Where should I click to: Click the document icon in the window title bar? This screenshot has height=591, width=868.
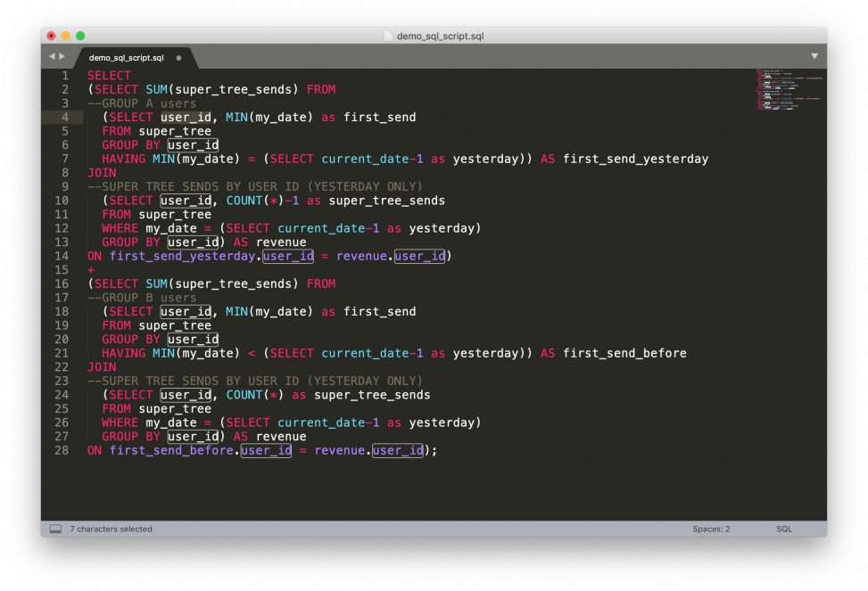[x=388, y=36]
